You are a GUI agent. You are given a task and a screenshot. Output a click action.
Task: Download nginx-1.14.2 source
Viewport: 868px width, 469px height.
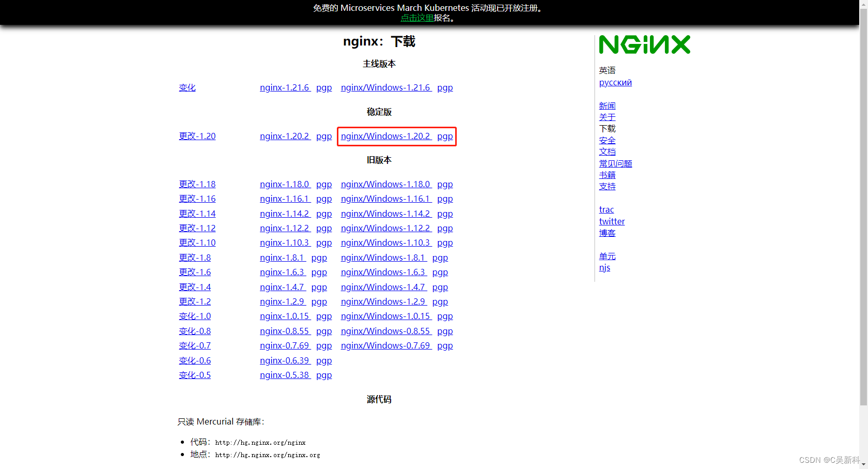tap(285, 214)
